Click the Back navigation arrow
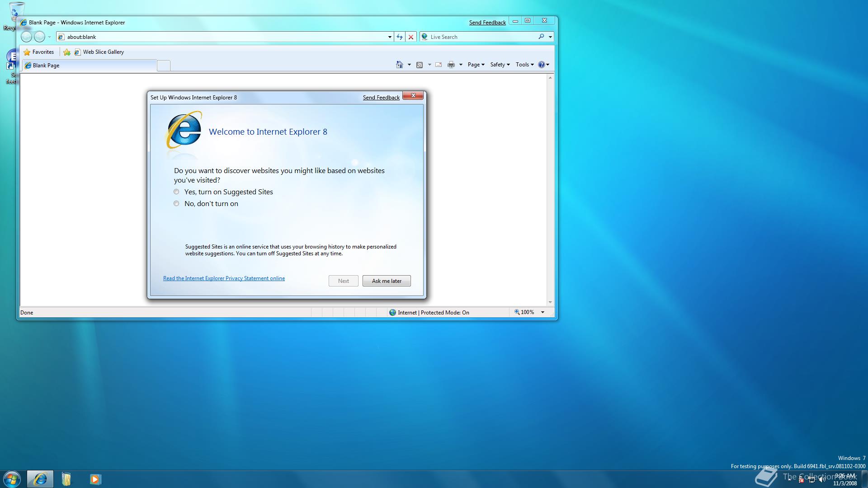 point(27,37)
